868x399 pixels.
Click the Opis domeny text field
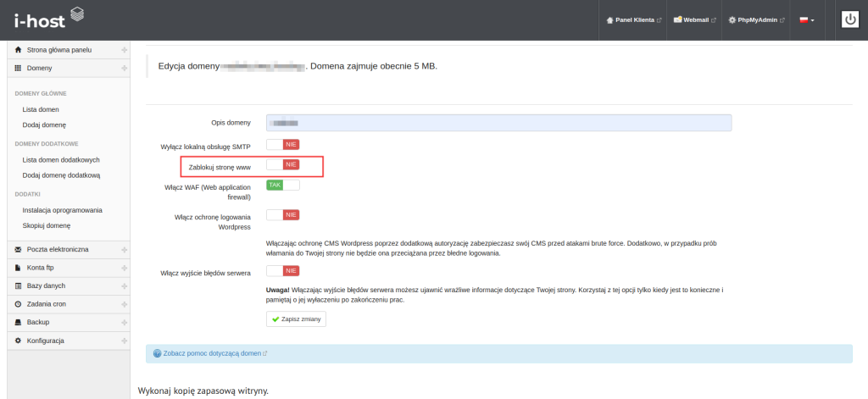point(498,123)
